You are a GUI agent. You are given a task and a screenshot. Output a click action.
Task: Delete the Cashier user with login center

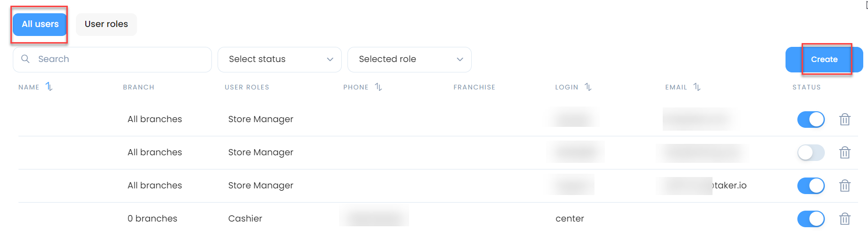pos(845,219)
